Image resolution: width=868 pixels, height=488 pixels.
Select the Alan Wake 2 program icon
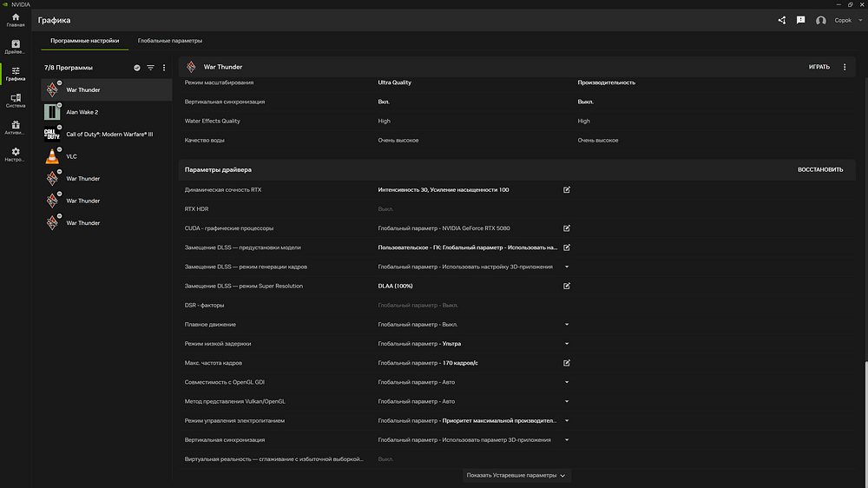52,112
